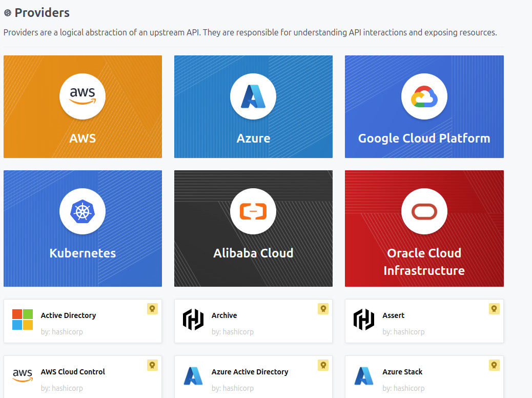Click the official badge on Active Directory card
532x398 pixels.
152,309
